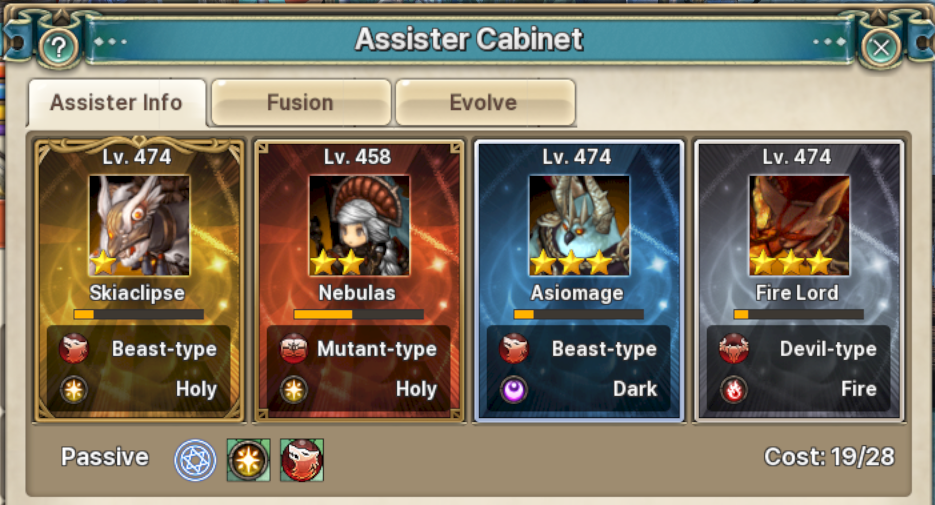
Task: Click the blue hexagram passive icon
Action: (x=195, y=460)
